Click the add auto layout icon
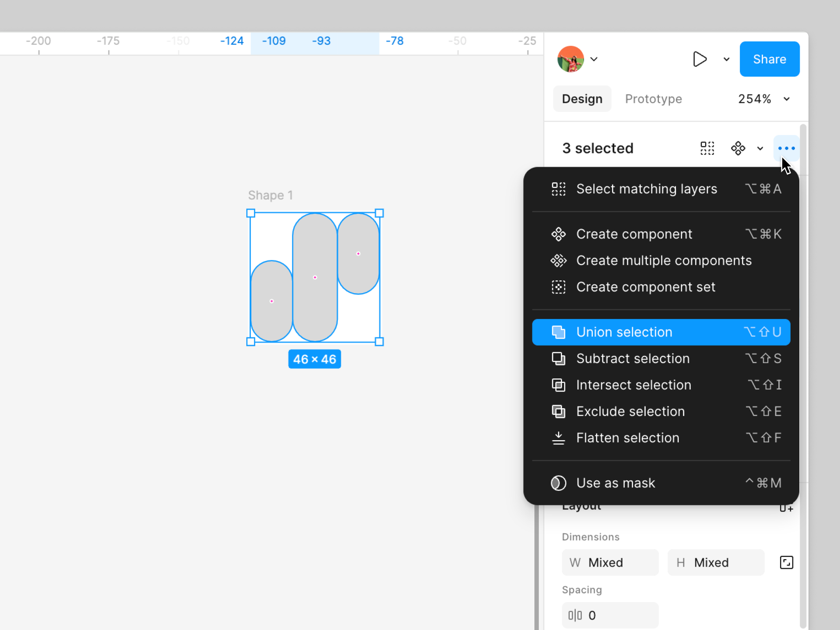Screen dimensions: 840x630 click(786, 508)
